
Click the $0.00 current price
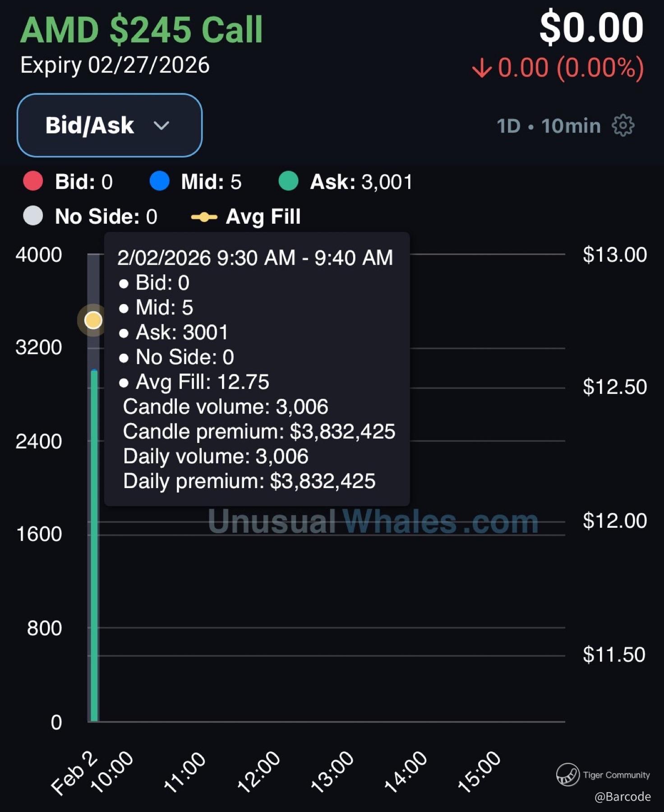point(591,28)
